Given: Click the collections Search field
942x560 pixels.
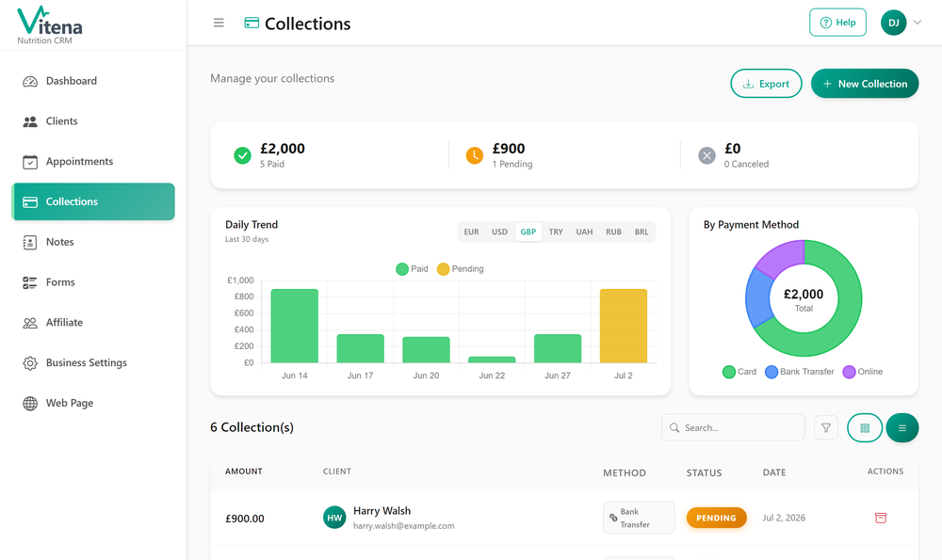Looking at the screenshot, I should pyautogui.click(x=733, y=427).
